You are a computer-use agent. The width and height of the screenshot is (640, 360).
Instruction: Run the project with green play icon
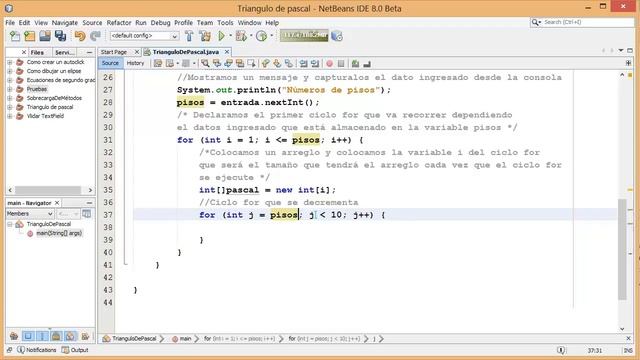pyautogui.click(x=221, y=36)
